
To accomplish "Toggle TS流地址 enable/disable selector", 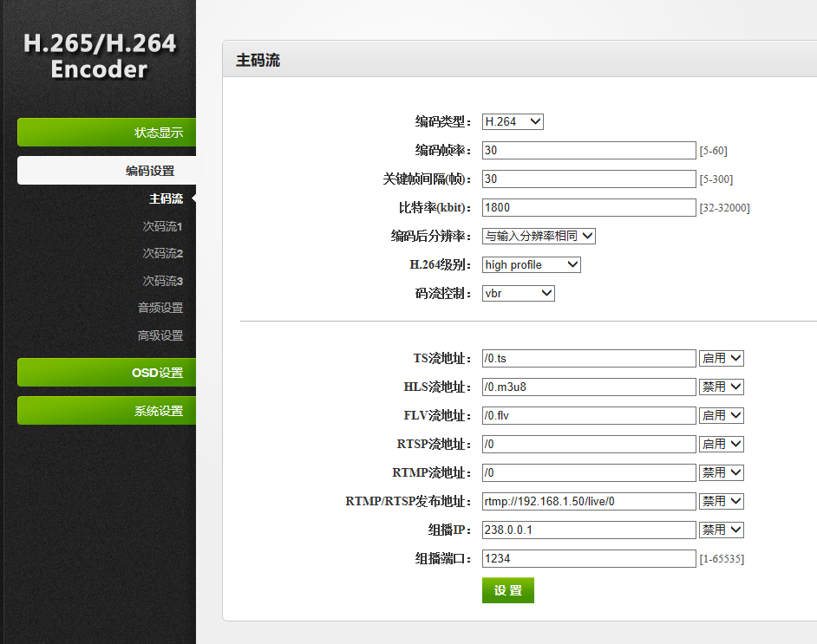I will (722, 359).
